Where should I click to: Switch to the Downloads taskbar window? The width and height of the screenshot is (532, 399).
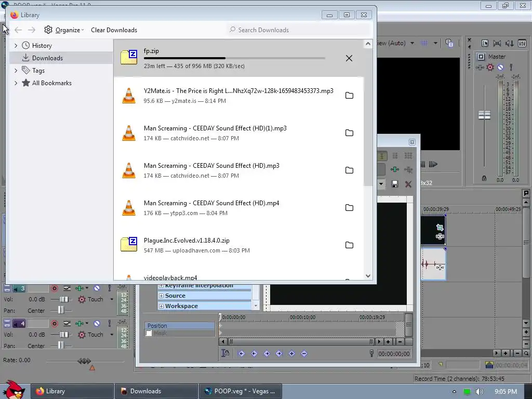156,391
